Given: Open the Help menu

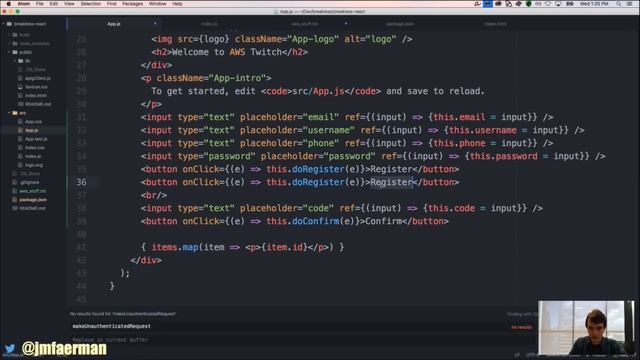Looking at the screenshot, I should coord(177,4).
